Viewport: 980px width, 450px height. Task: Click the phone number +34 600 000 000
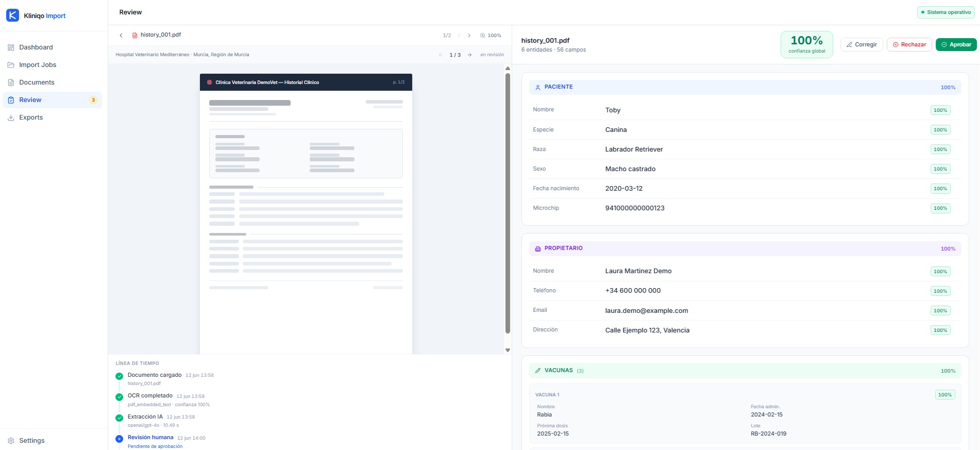(x=633, y=291)
